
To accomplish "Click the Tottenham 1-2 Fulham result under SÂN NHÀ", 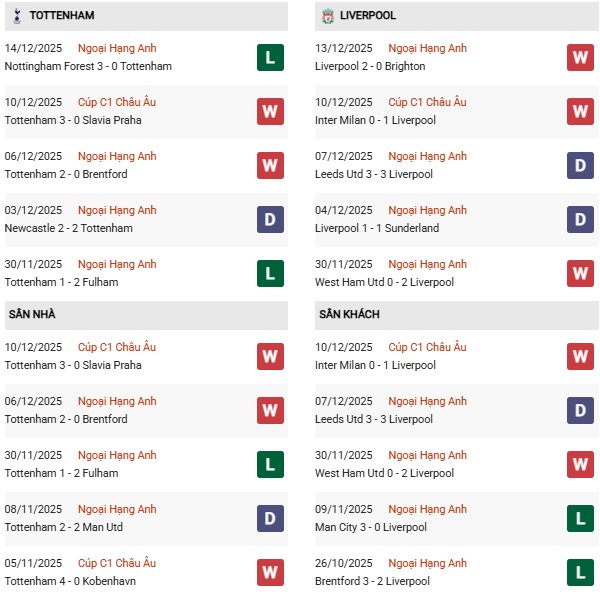I will [61, 473].
